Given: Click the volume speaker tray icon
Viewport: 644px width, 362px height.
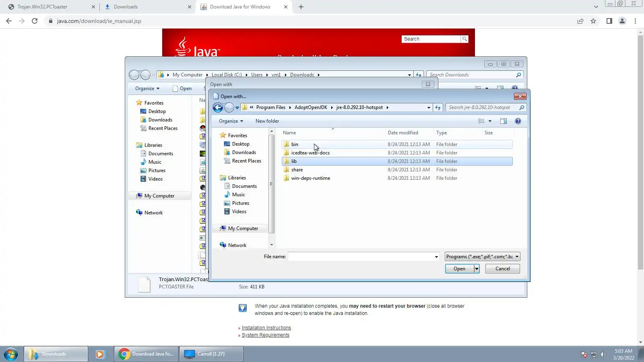Looking at the screenshot, I should point(603,354).
